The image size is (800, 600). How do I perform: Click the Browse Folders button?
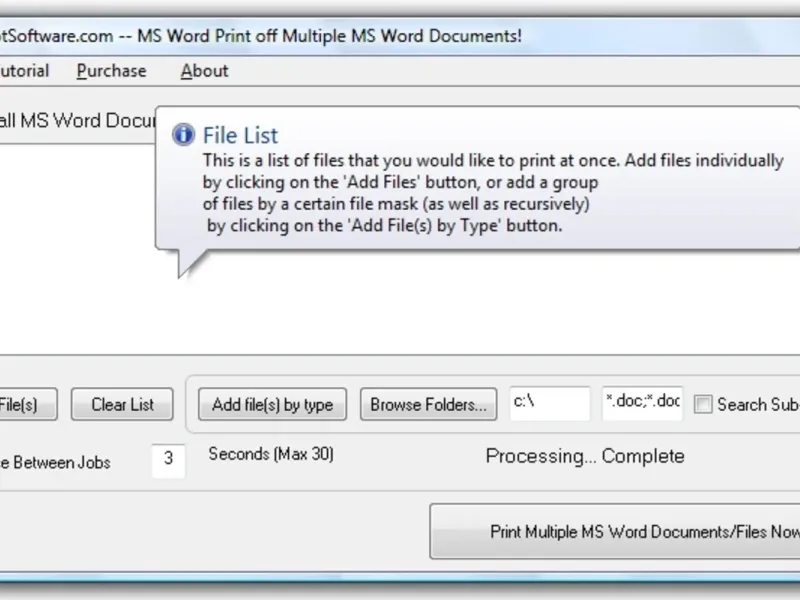tap(429, 405)
